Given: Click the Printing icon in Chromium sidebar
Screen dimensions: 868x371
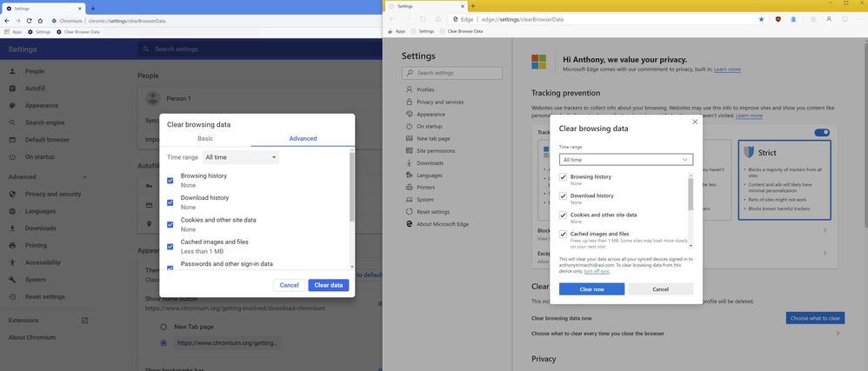Looking at the screenshot, I should click(x=12, y=246).
